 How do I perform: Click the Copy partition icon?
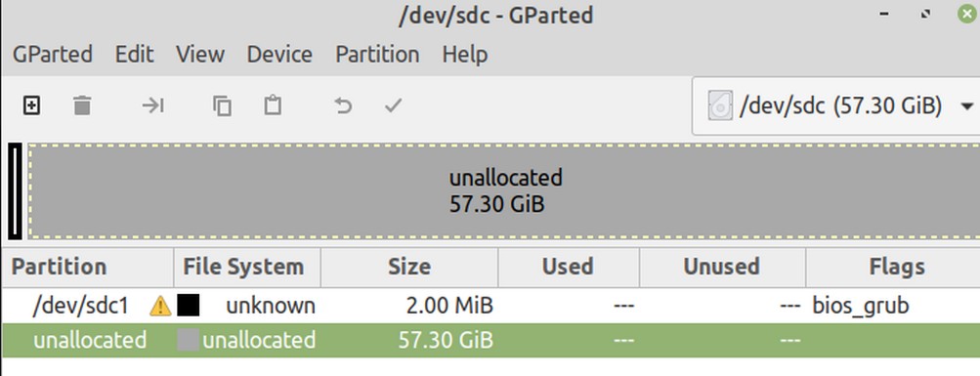pyautogui.click(x=222, y=105)
